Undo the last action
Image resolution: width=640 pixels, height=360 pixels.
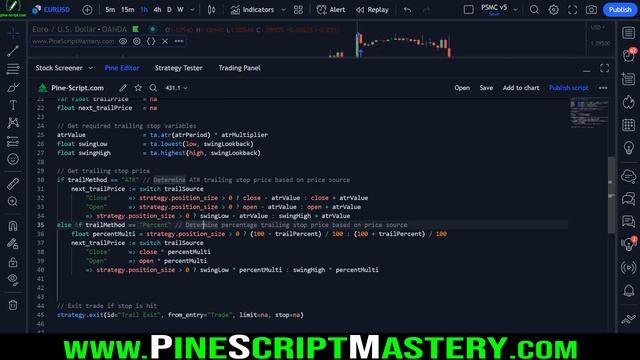click(x=407, y=10)
